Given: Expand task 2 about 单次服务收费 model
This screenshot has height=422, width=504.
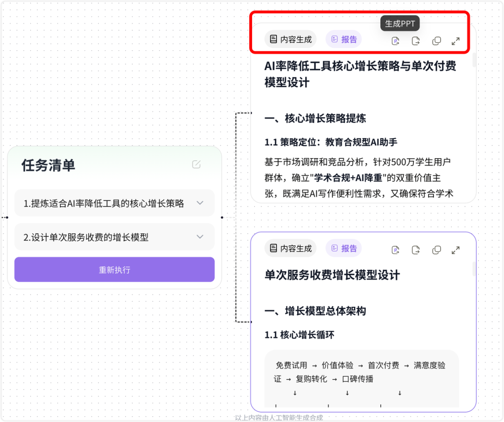Looking at the screenshot, I should pos(200,237).
